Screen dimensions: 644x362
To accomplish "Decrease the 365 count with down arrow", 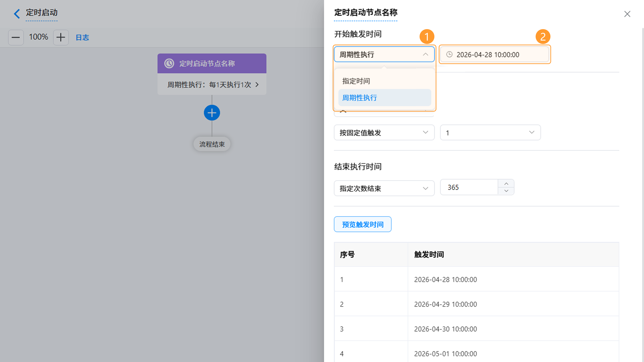I will pyautogui.click(x=506, y=191).
